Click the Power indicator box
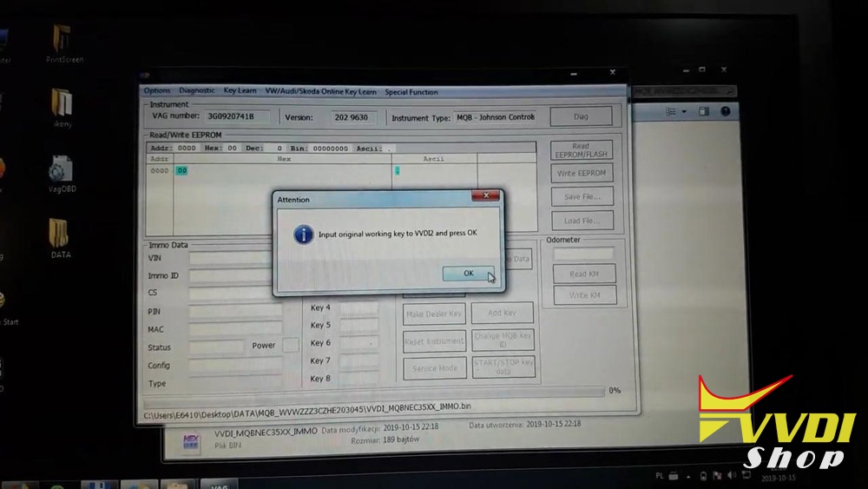 290,345
